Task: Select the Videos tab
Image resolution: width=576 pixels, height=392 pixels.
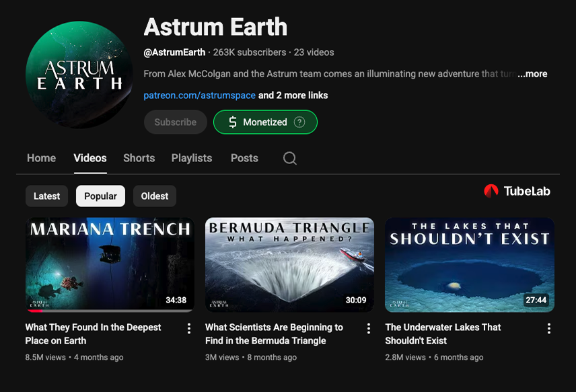Action: [90, 158]
